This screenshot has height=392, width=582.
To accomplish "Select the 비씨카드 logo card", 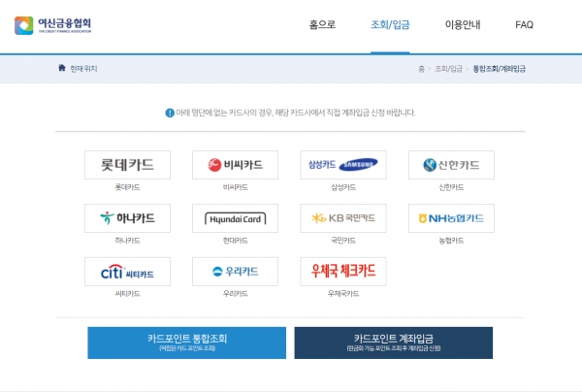I will tap(235, 165).
